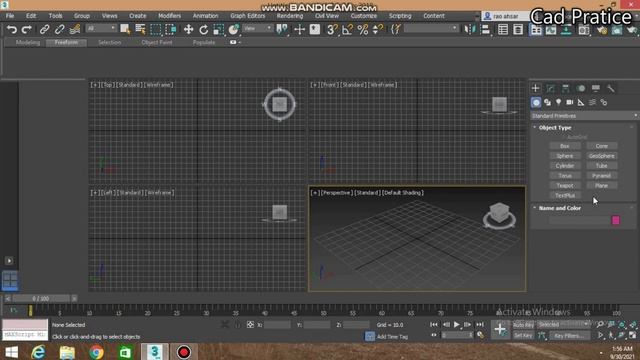This screenshot has height=360, width=640.
Task: Choose the Select Object tool
Action: click(125, 29)
